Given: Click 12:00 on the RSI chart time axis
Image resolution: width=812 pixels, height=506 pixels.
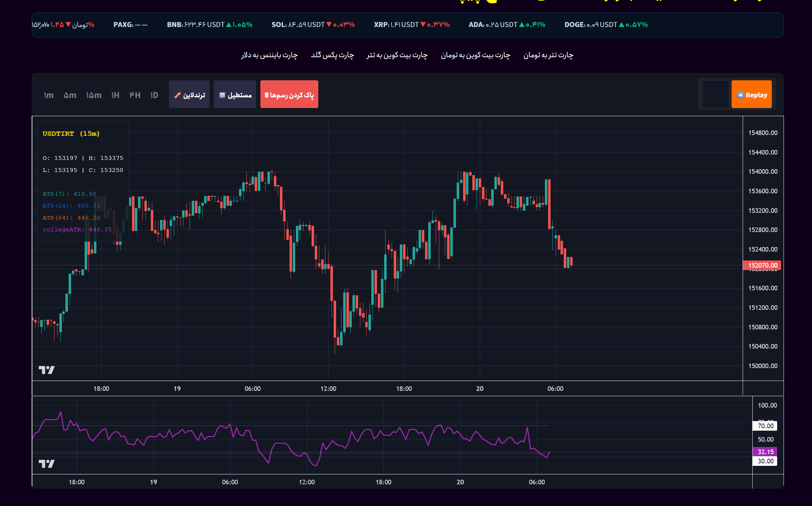Looking at the screenshot, I should [307, 482].
